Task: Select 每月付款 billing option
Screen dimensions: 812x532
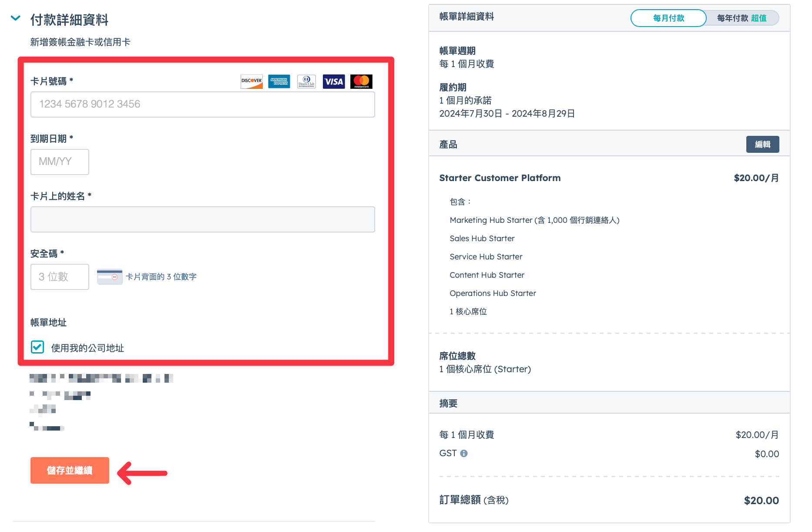Action: [668, 18]
